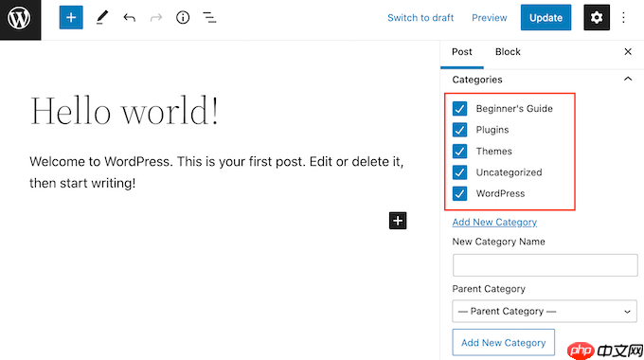Viewport: 644px width, 360px height.
Task: Click the Hello world! post title
Action: coord(124,111)
